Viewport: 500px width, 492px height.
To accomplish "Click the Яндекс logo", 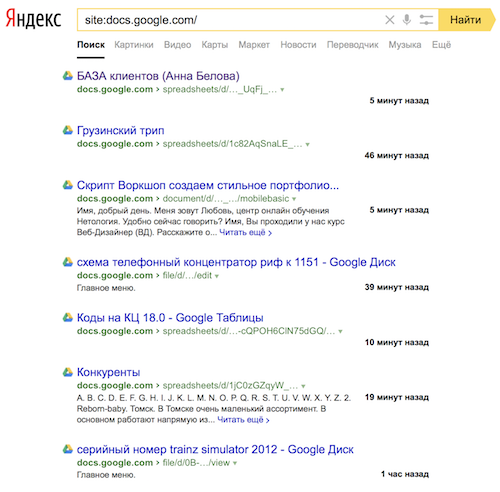I will point(34,19).
